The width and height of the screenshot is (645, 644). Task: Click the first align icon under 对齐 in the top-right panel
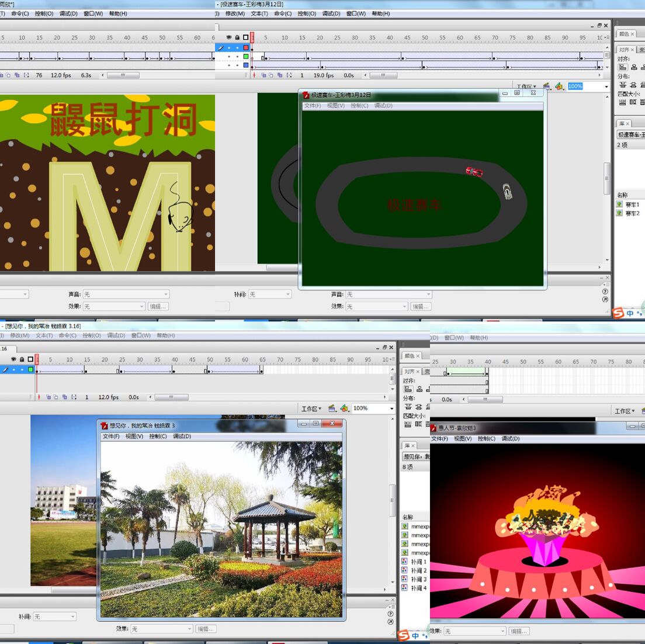[x=623, y=67]
